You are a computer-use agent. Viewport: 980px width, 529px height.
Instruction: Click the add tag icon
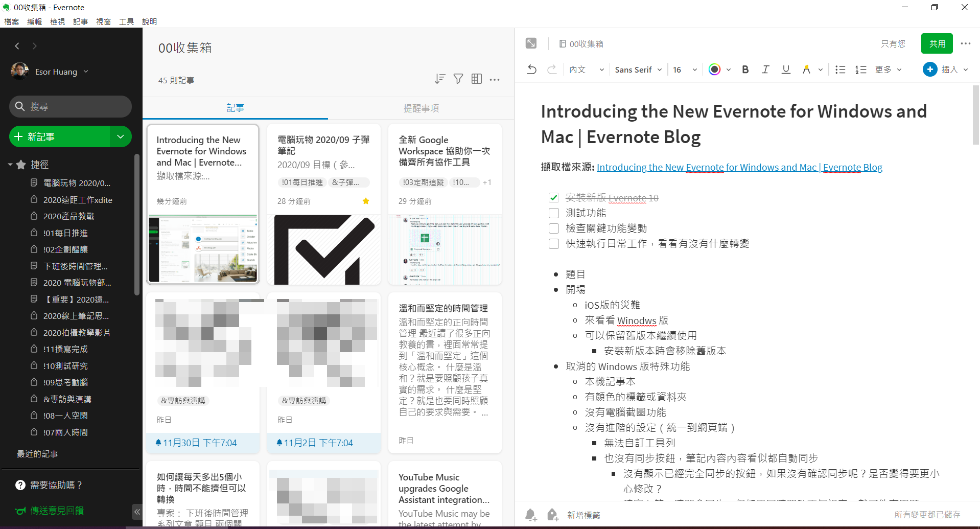552,515
